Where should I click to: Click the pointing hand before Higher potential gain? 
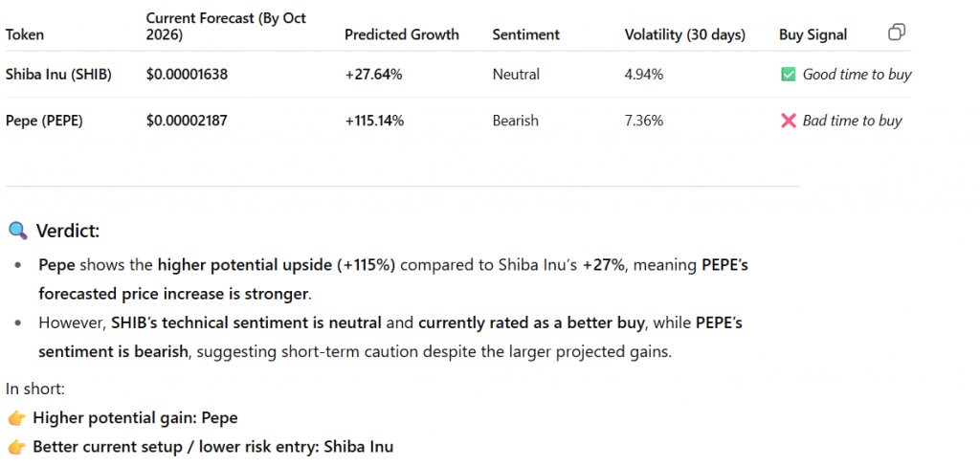coord(15,418)
